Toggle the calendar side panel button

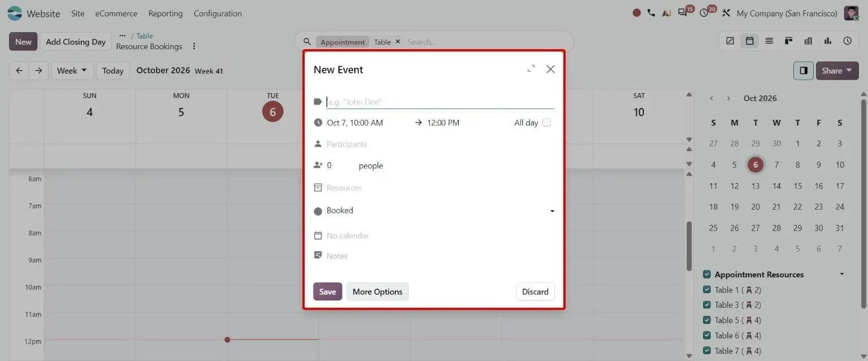(x=803, y=71)
